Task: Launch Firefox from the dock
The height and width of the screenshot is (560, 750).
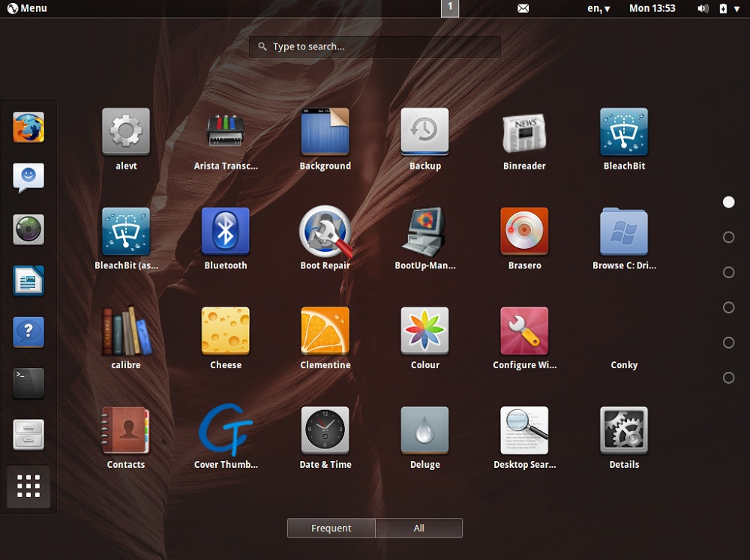Action: [28, 127]
